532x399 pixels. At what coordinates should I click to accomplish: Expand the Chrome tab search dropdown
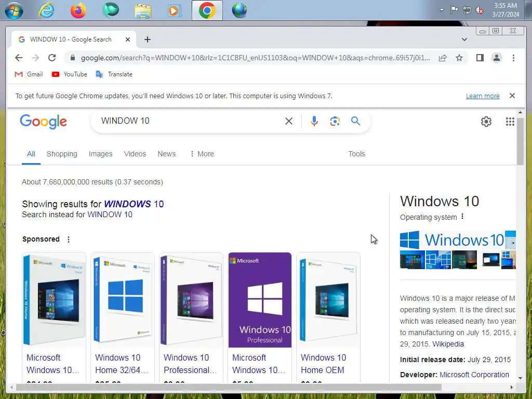464,39
